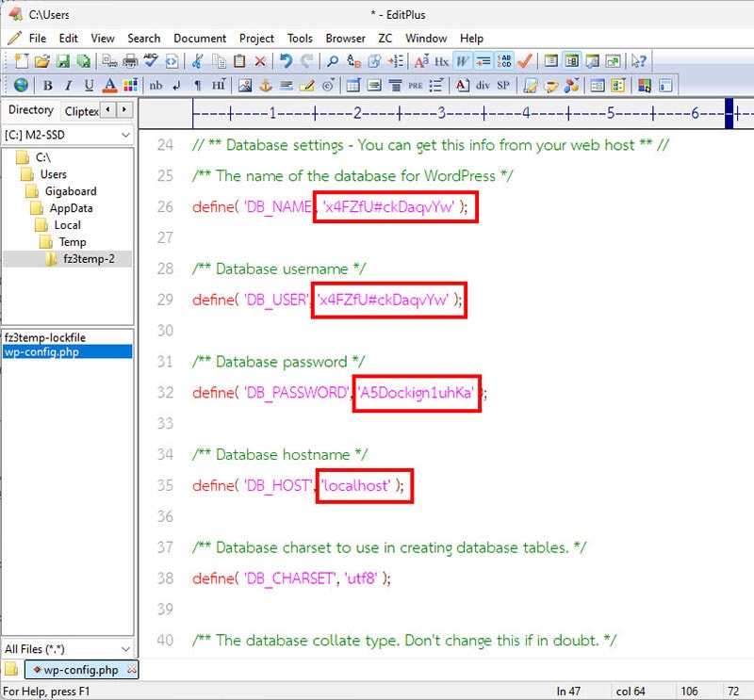Run the ABC spell check icon
This screenshot has height=700, width=754.
click(151, 61)
